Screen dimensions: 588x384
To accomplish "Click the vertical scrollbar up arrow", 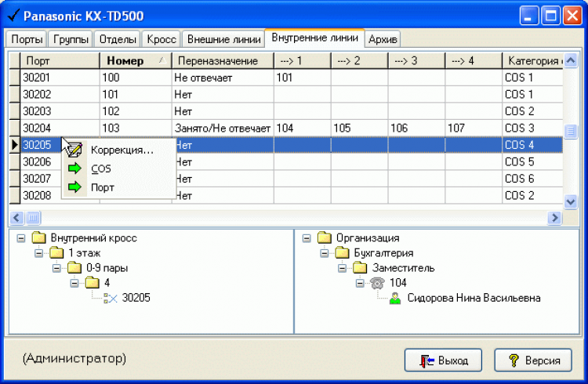I will (x=571, y=60).
